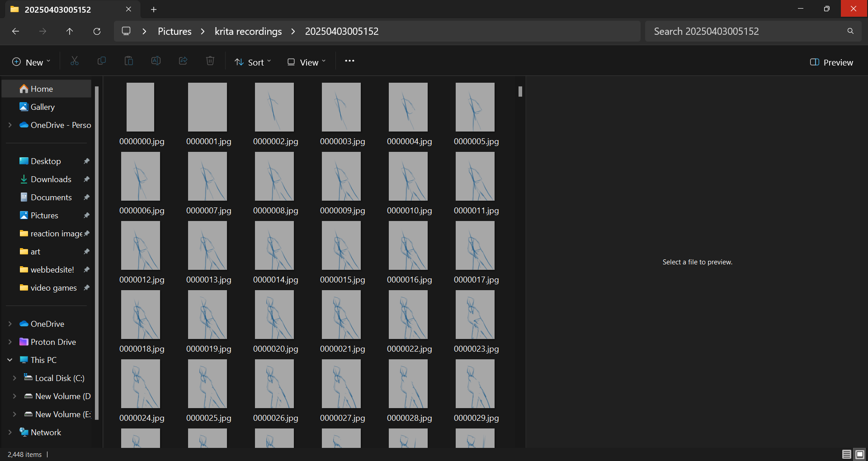The height and width of the screenshot is (461, 868).
Task: Click the Cut scissors icon
Action: click(x=75, y=61)
